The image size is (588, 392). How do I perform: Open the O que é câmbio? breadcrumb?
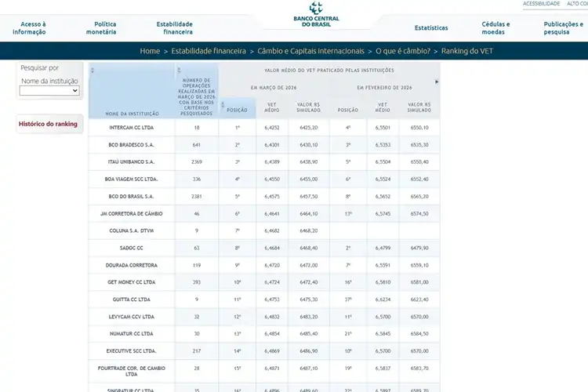403,51
